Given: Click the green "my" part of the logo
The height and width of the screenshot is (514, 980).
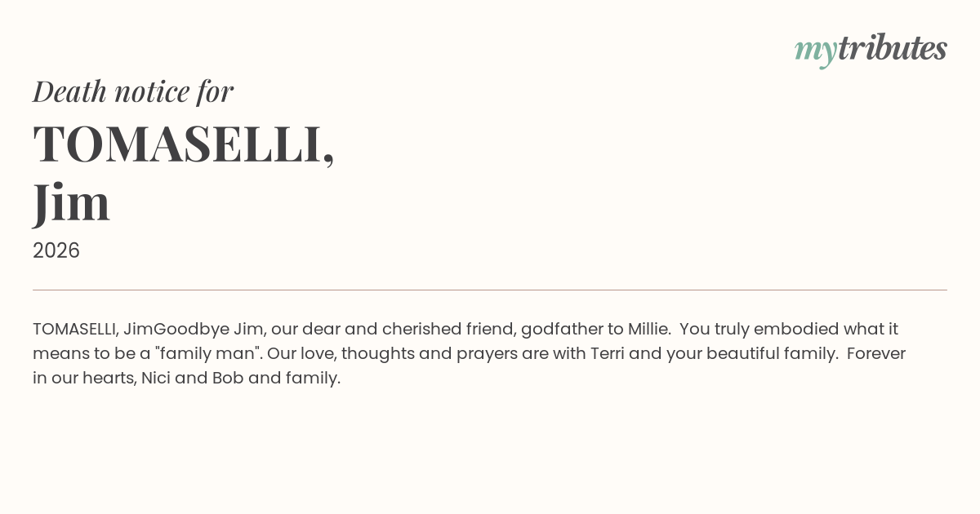Looking at the screenshot, I should 815,51.
